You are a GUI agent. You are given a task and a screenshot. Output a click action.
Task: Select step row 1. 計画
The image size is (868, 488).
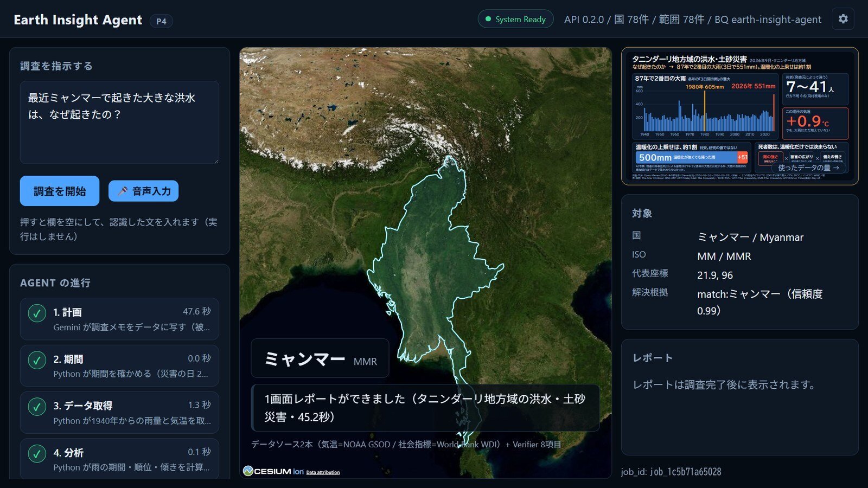119,319
